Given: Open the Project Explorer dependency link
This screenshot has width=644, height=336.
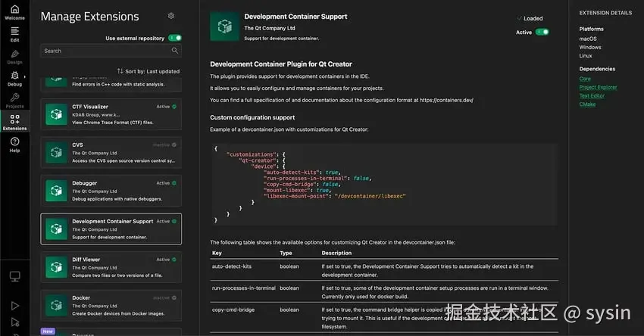Looking at the screenshot, I should tap(598, 87).
